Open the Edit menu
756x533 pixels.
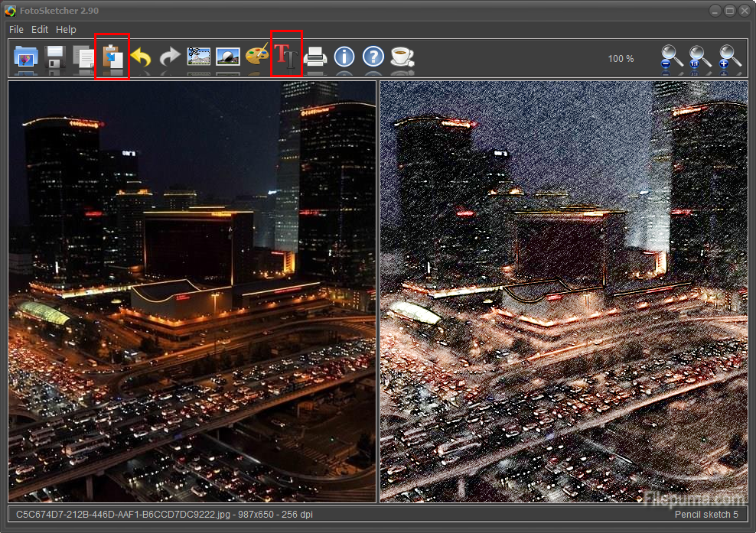click(40, 29)
